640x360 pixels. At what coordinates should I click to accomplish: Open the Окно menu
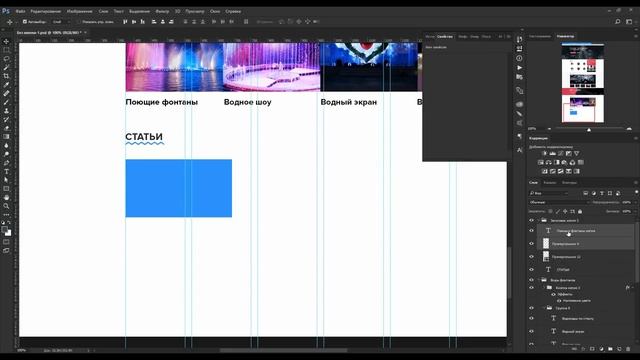(215, 11)
